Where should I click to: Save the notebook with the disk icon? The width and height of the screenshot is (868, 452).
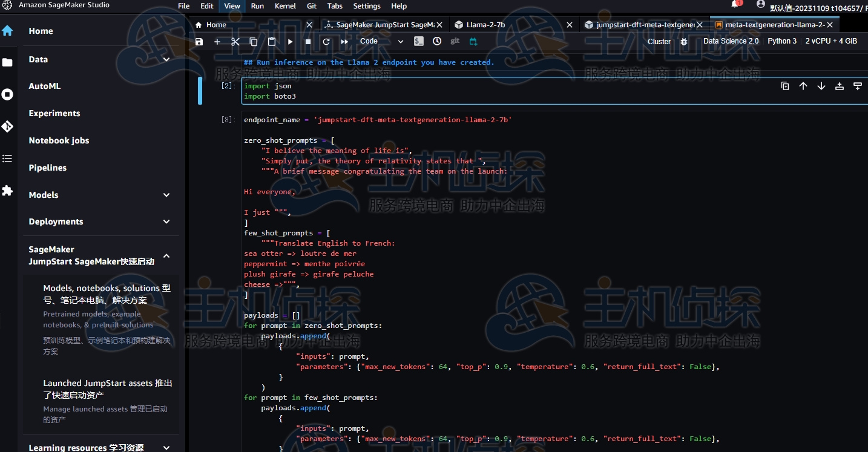tap(199, 42)
